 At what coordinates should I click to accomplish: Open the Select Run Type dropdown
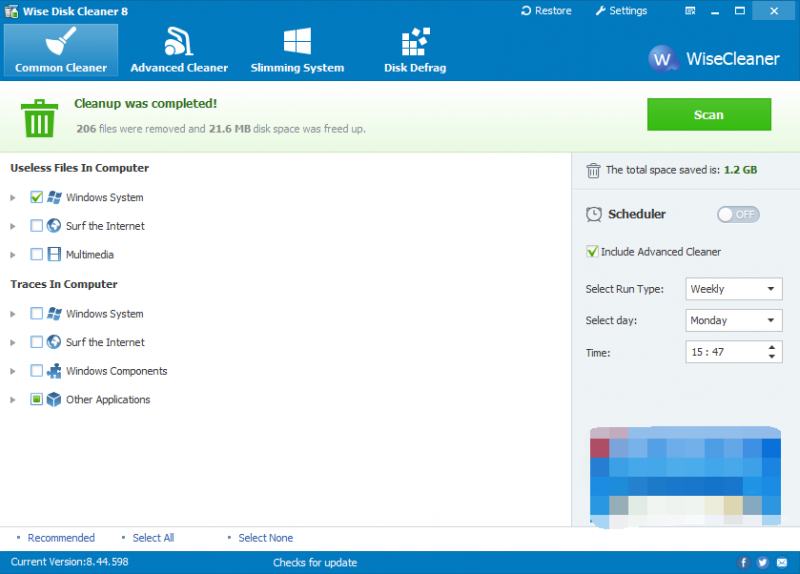coord(734,289)
